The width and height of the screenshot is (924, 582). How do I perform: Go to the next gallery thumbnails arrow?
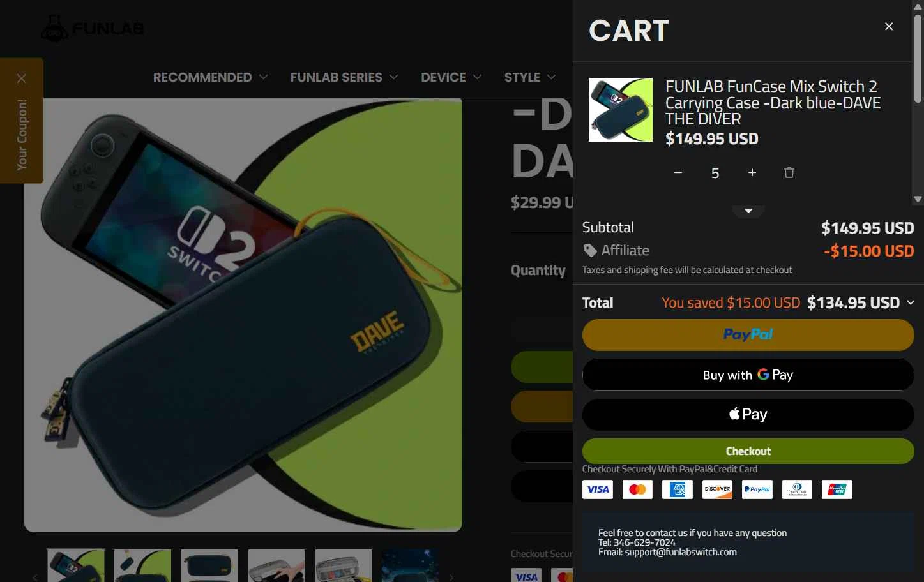[x=451, y=577]
